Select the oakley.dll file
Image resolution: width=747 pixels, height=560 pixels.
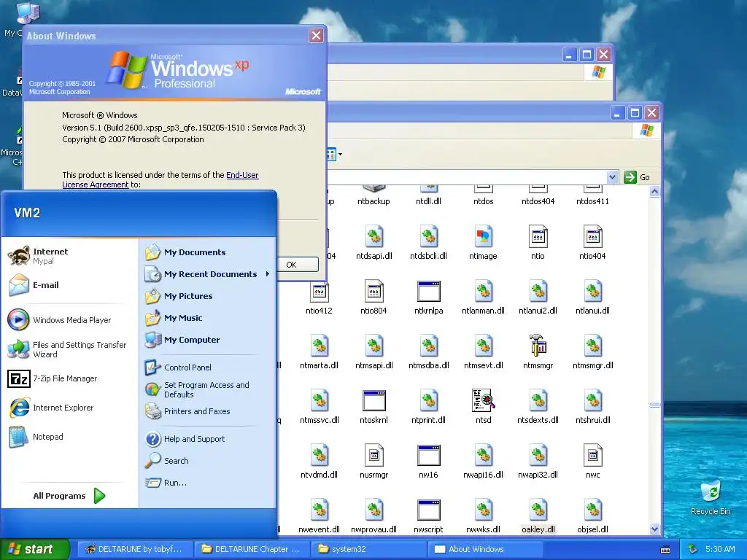point(538,516)
